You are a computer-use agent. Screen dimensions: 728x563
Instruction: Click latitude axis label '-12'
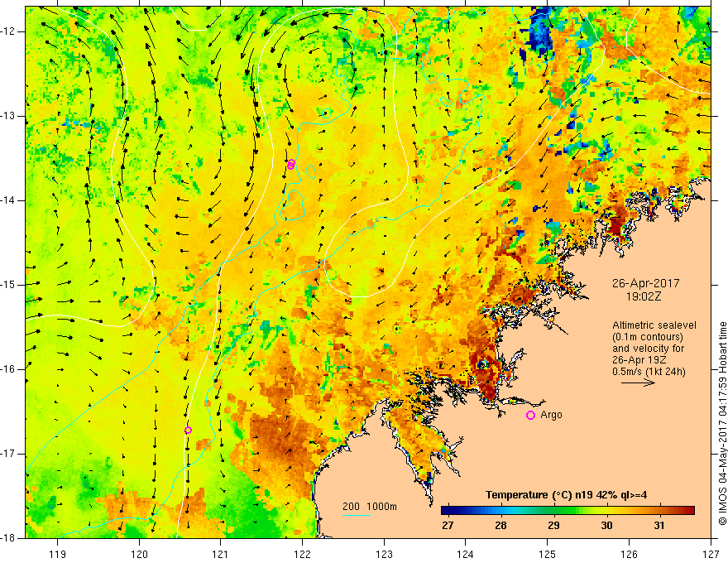(x=9, y=31)
